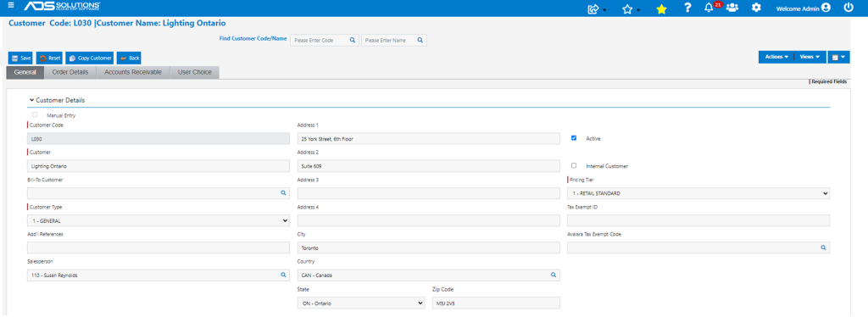The image size is (868, 317).
Task: Check the Internal Customer checkbox
Action: [x=574, y=165]
